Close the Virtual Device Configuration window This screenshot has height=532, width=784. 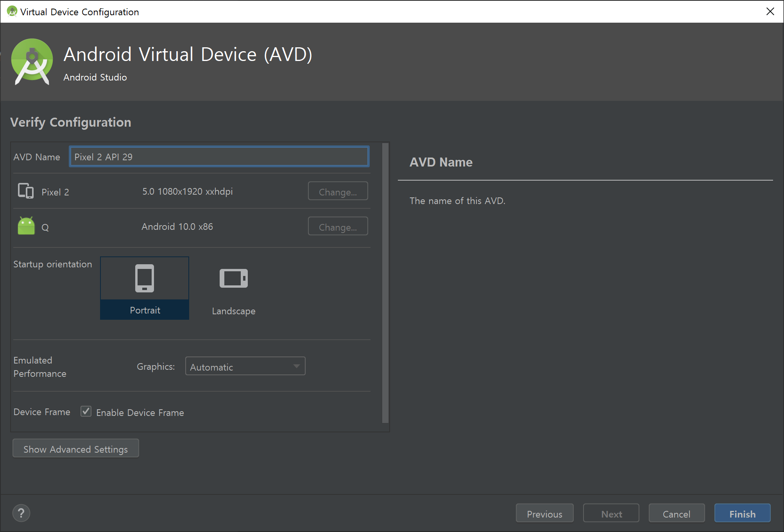click(770, 12)
